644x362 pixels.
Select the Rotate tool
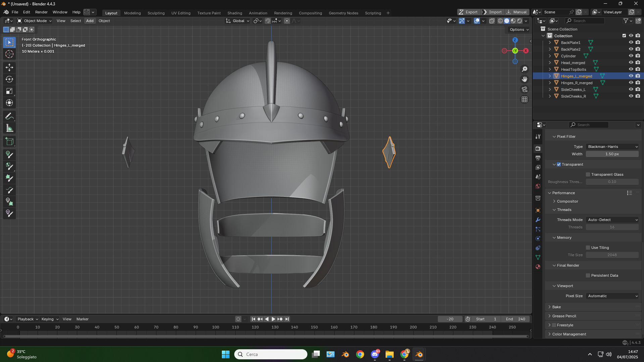pos(9,79)
